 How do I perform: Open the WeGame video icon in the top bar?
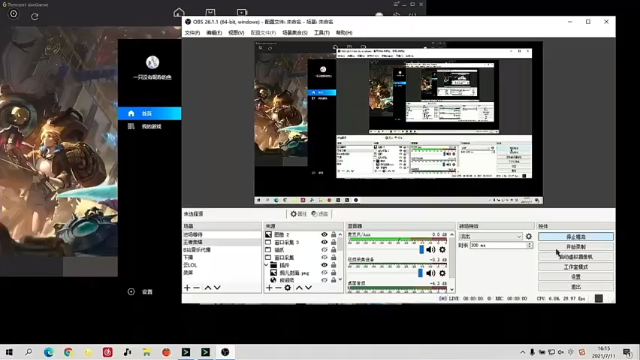click(242, 12)
